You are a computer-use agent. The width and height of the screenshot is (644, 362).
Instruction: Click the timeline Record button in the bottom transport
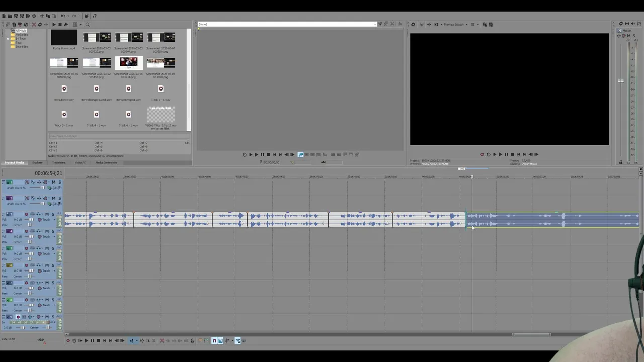tap(68, 340)
